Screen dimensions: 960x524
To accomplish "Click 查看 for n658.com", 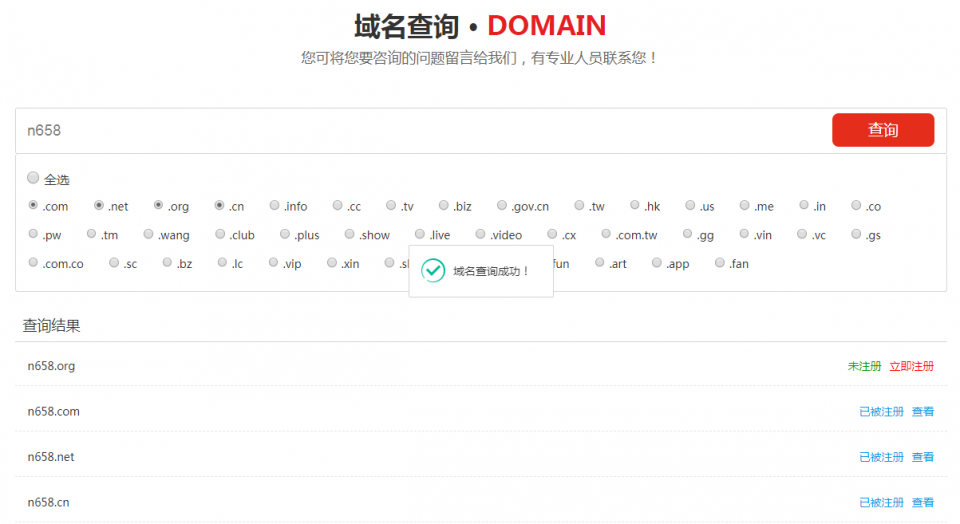I will (923, 411).
